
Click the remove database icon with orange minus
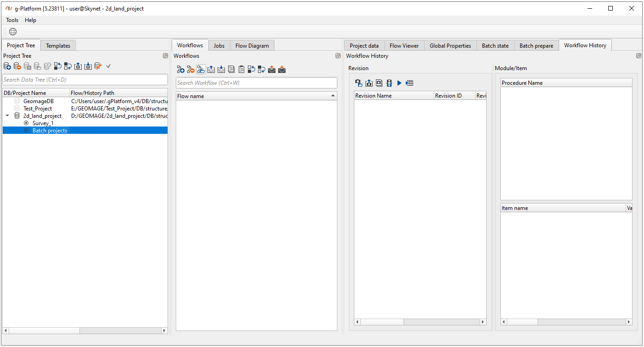point(17,66)
